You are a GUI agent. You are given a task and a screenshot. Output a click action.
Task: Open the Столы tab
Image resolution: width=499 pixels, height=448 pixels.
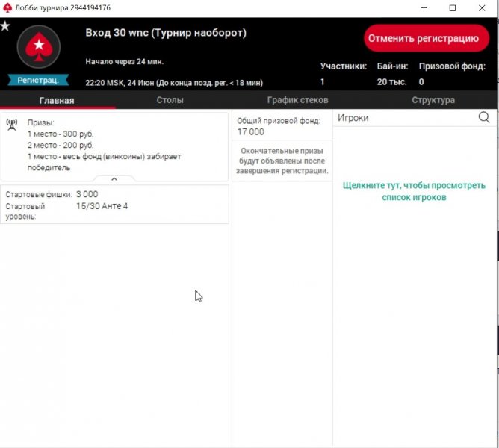(170, 100)
